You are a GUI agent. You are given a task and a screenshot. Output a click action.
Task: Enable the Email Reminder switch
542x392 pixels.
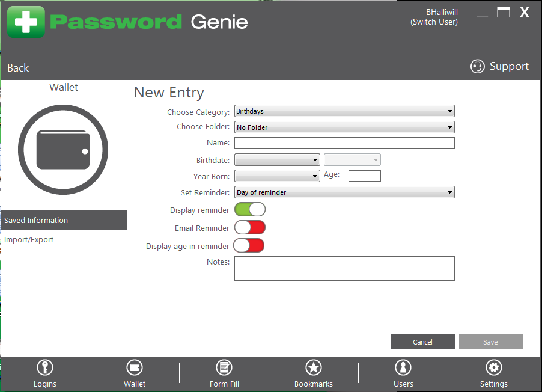(x=250, y=228)
